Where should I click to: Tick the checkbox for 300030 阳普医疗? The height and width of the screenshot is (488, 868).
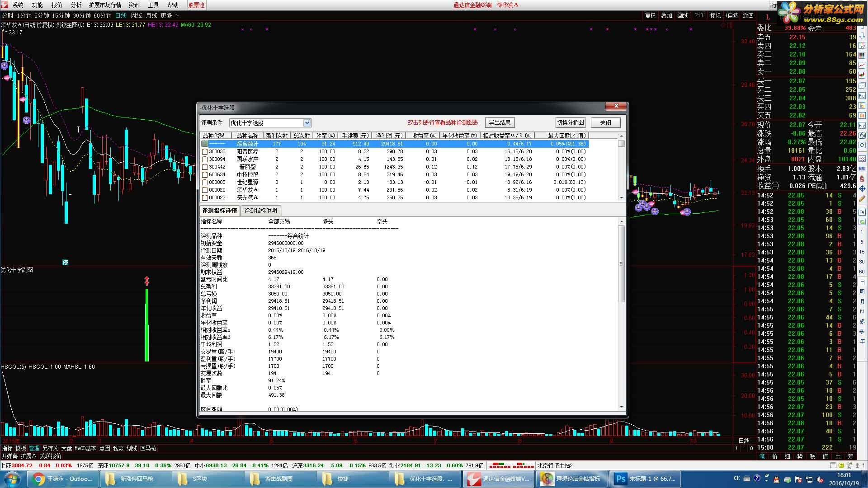[205, 151]
